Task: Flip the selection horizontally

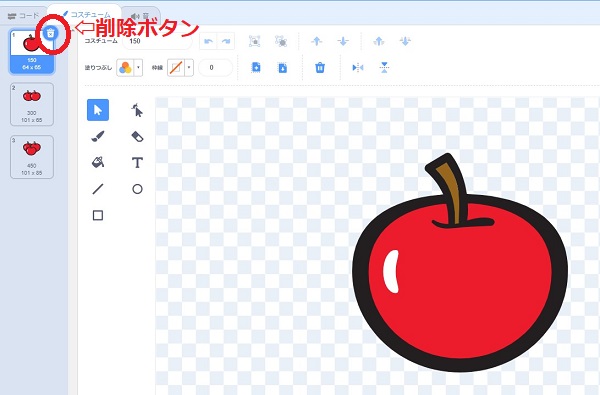Action: 358,68
